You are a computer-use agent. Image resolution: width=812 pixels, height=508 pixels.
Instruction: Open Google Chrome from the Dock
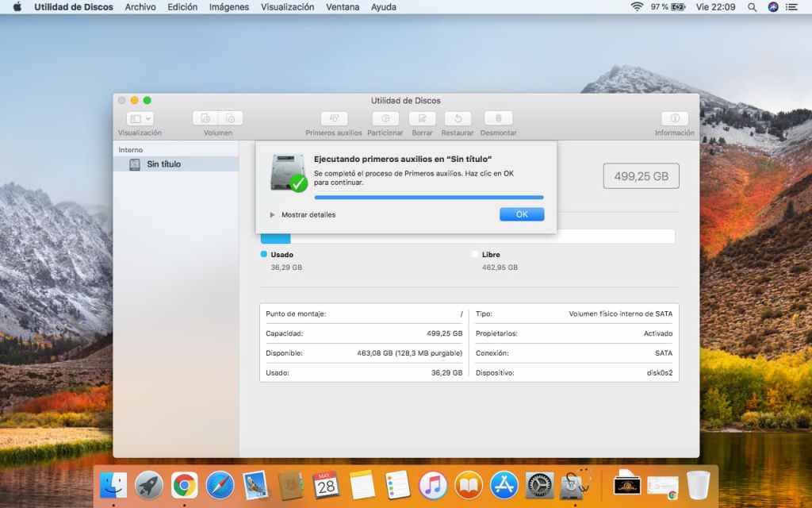click(x=185, y=484)
